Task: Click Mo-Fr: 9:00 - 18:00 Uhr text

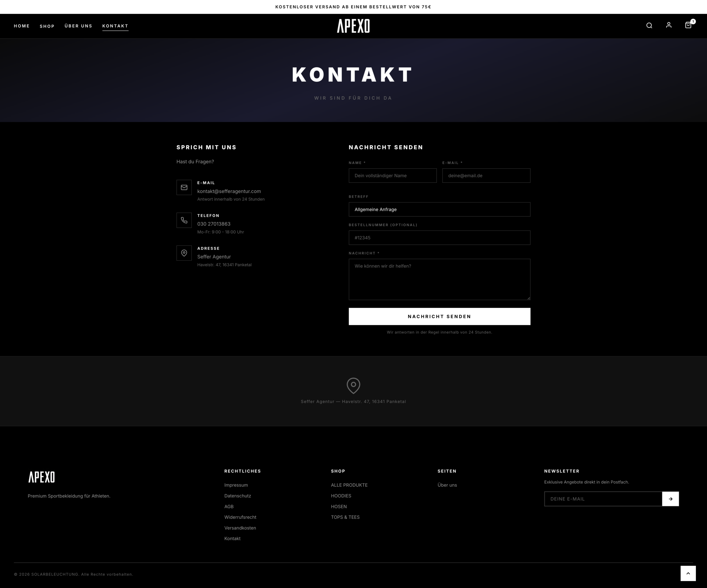Action: pyautogui.click(x=220, y=232)
